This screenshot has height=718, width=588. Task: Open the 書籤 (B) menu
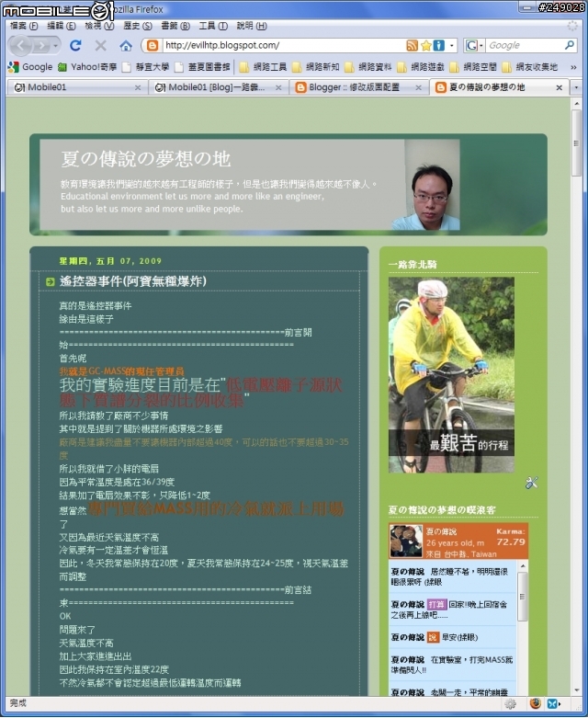[x=175, y=26]
